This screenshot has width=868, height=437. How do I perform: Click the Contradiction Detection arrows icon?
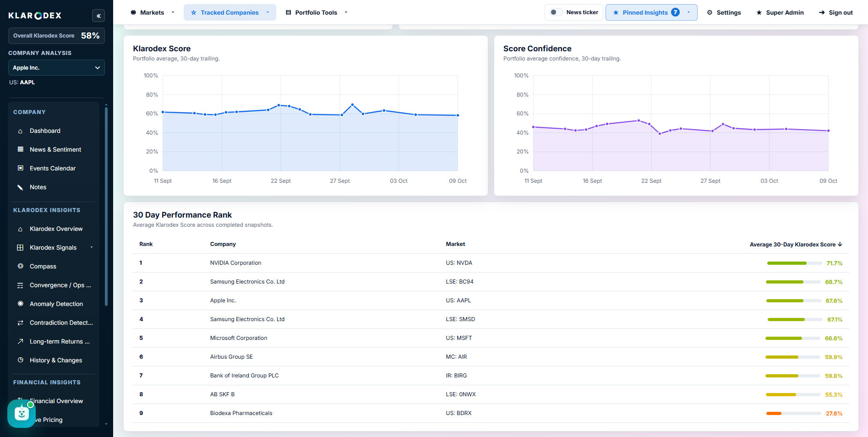20,322
